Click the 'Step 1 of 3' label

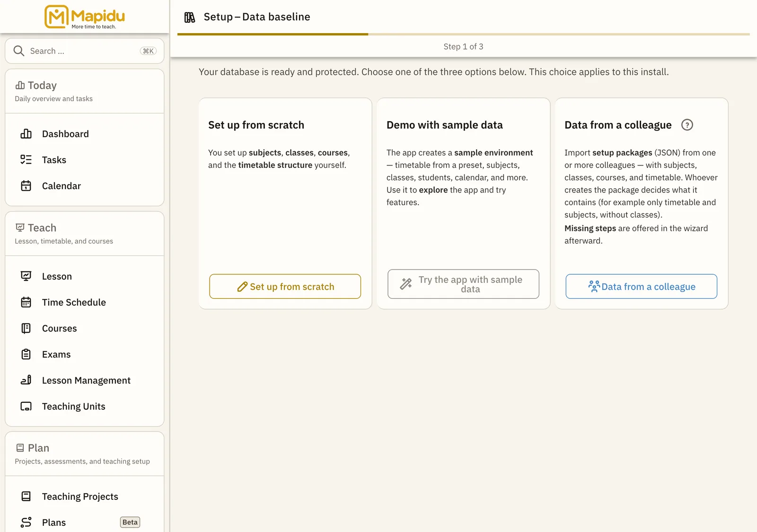click(x=464, y=46)
